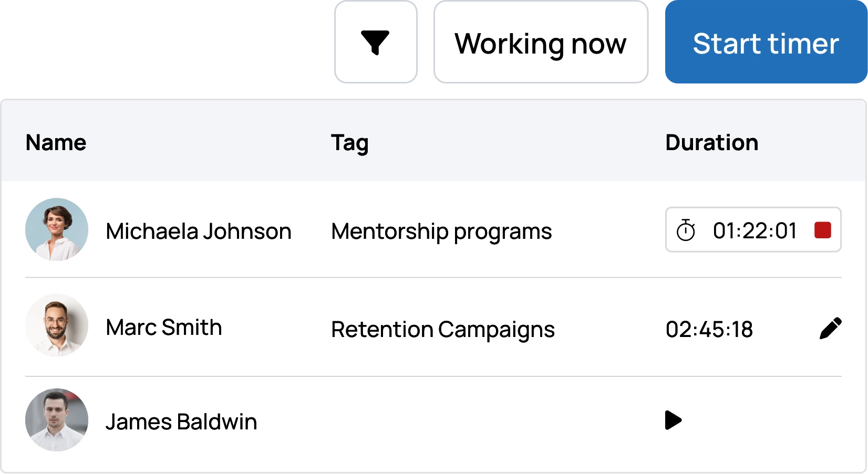Click Marc Smith's avatar
Screen dimensions: 868x474
click(x=57, y=325)
